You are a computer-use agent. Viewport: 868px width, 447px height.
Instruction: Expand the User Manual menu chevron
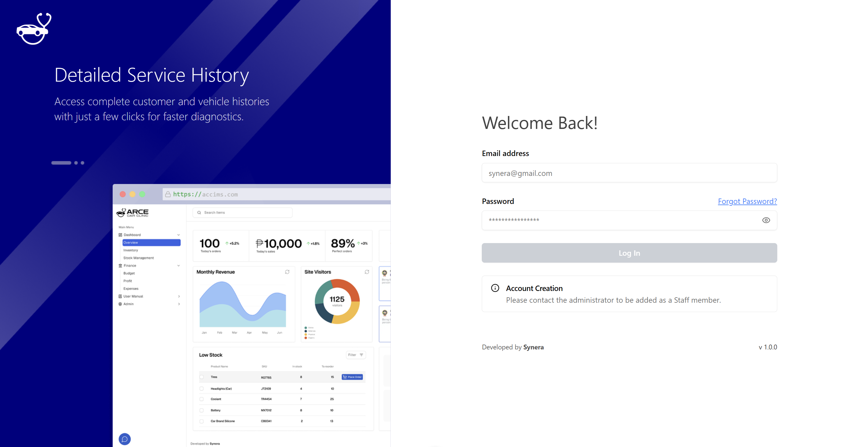(178, 296)
